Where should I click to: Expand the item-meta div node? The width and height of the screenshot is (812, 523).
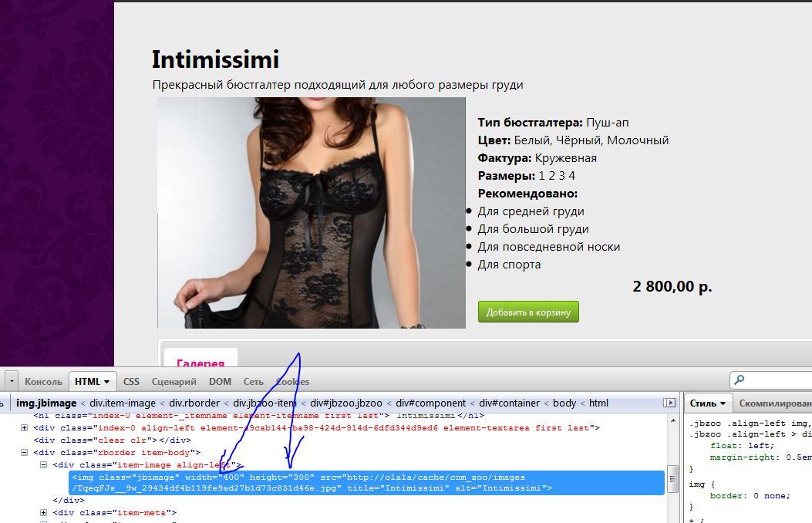pos(43,513)
